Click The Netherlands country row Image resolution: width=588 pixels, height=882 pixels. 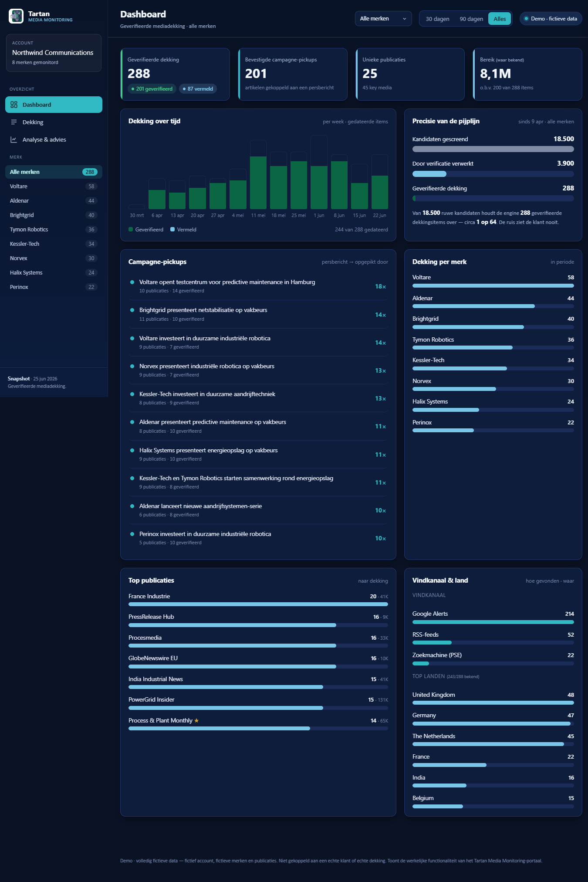point(493,740)
